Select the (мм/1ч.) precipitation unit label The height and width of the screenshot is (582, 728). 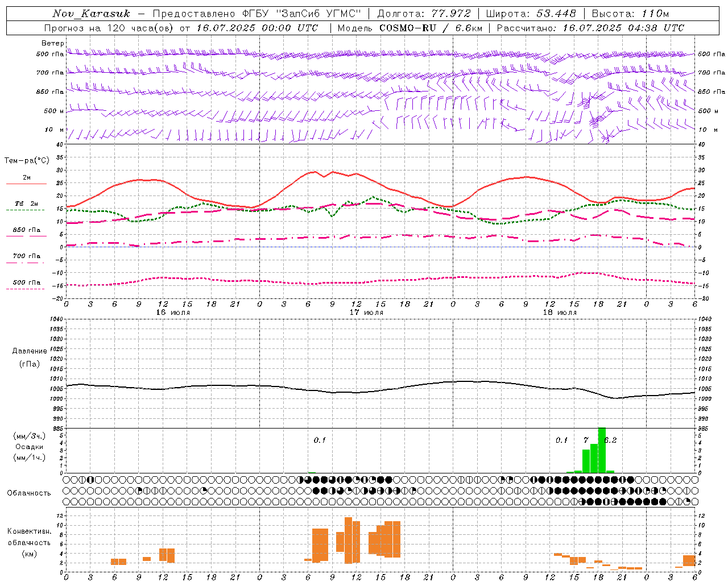click(x=30, y=458)
